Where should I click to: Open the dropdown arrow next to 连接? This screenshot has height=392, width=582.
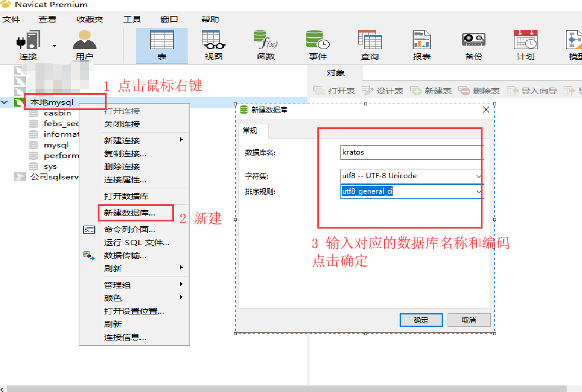point(54,46)
